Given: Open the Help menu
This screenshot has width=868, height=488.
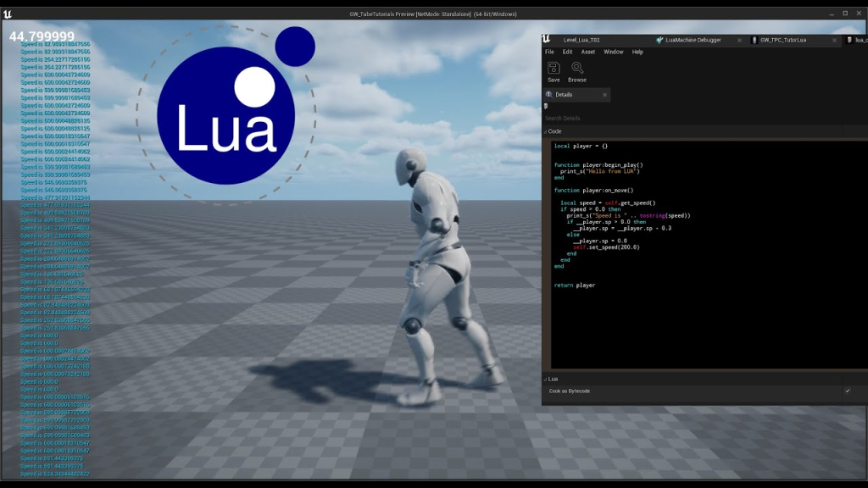Looking at the screenshot, I should [637, 52].
